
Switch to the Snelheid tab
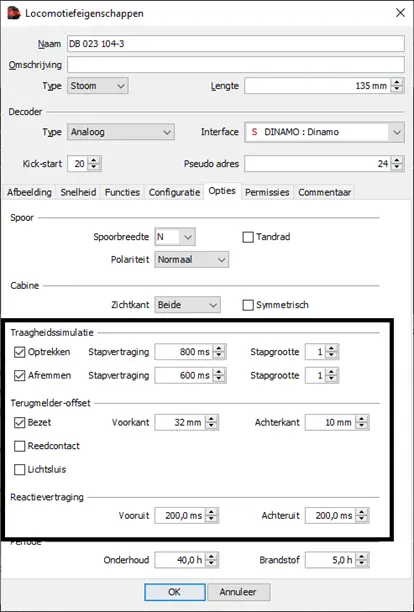(78, 192)
